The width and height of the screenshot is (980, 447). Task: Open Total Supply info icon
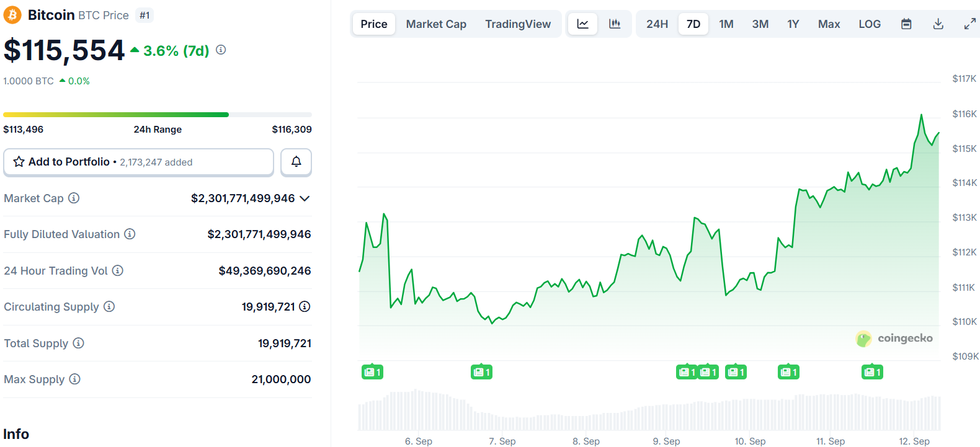click(78, 343)
